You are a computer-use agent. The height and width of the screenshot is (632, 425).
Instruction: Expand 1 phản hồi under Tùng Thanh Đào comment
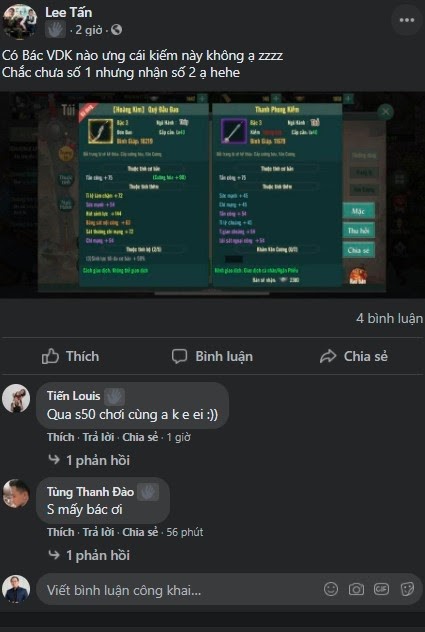tap(89, 555)
